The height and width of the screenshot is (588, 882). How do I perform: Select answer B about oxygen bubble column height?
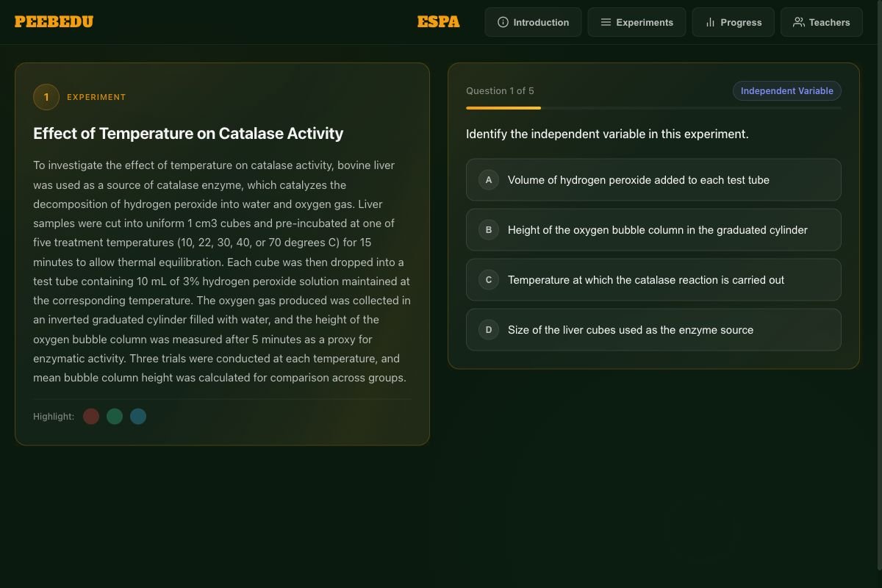coord(653,229)
